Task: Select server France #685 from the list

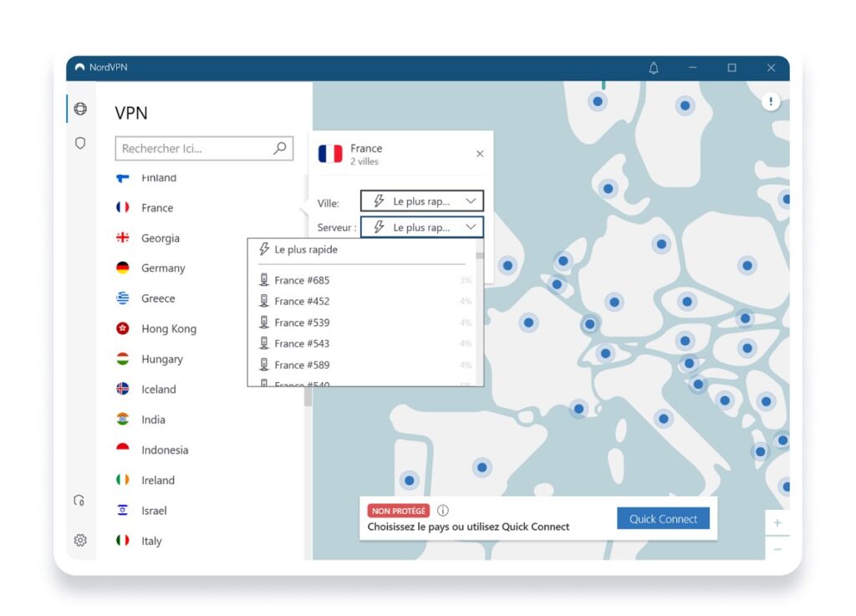Action: coord(301,280)
